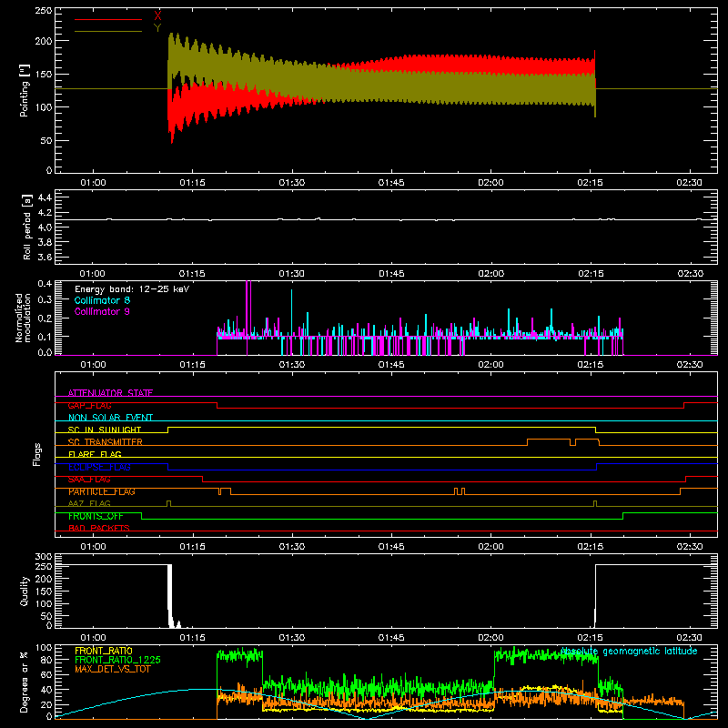The height and width of the screenshot is (728, 728).
Task: Select the red 'X' legend label
Action: tap(157, 16)
